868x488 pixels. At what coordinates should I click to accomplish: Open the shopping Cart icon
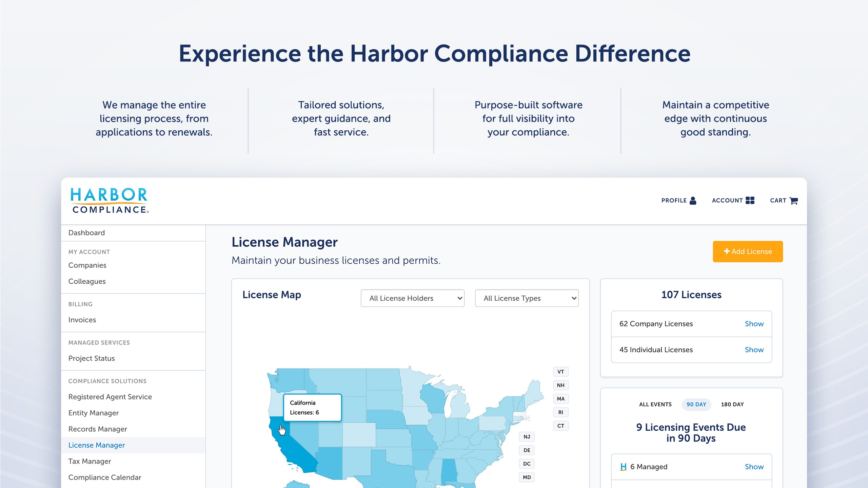point(793,201)
